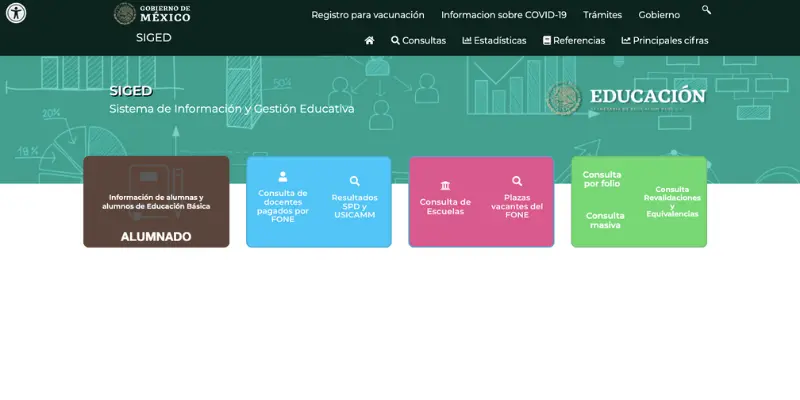
Task: Click Registro para vacunación link
Action: pyautogui.click(x=367, y=15)
